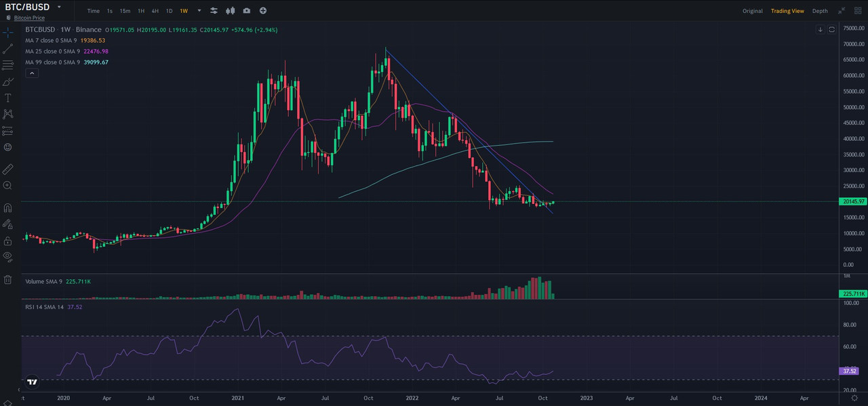The width and height of the screenshot is (868, 406).
Task: Click the 75000.00 price axis label
Action: tap(852, 28)
